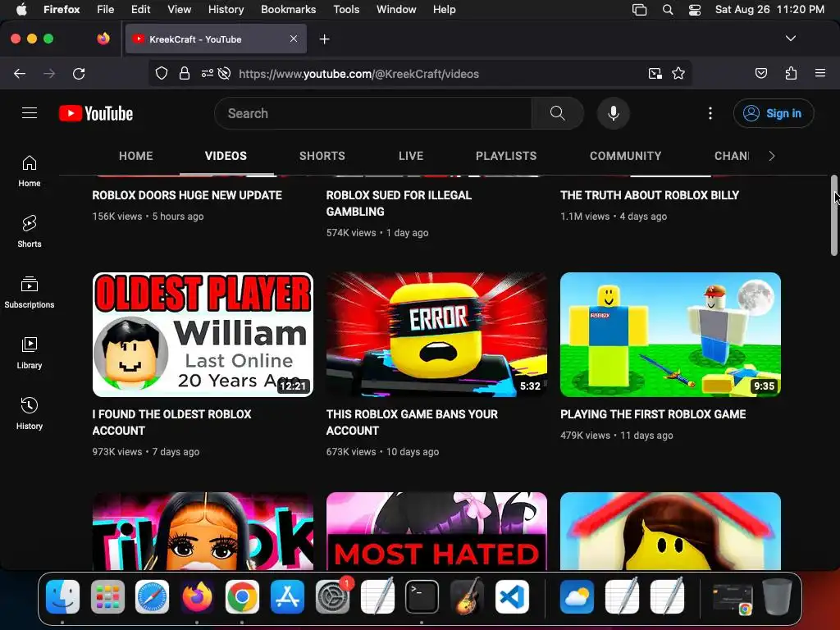
Task: Open YouTube settings three-dot menu
Action: click(x=710, y=113)
